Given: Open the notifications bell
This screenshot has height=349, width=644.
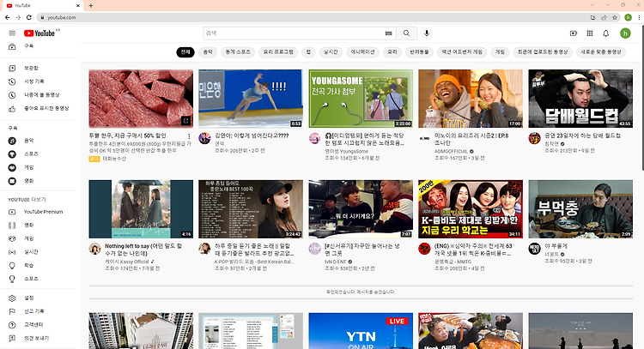Looking at the screenshot, I should tap(606, 33).
